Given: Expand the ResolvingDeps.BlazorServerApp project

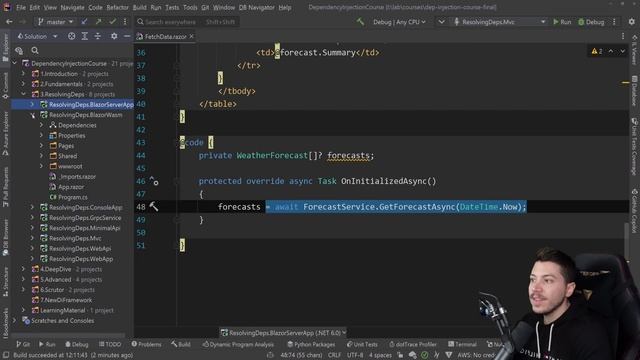Looking at the screenshot, I should coord(32,104).
